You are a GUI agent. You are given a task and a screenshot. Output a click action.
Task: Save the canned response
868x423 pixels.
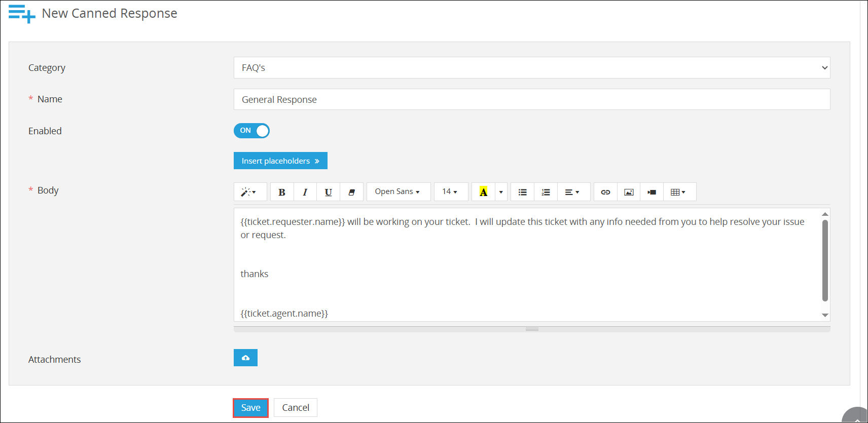[x=250, y=408]
